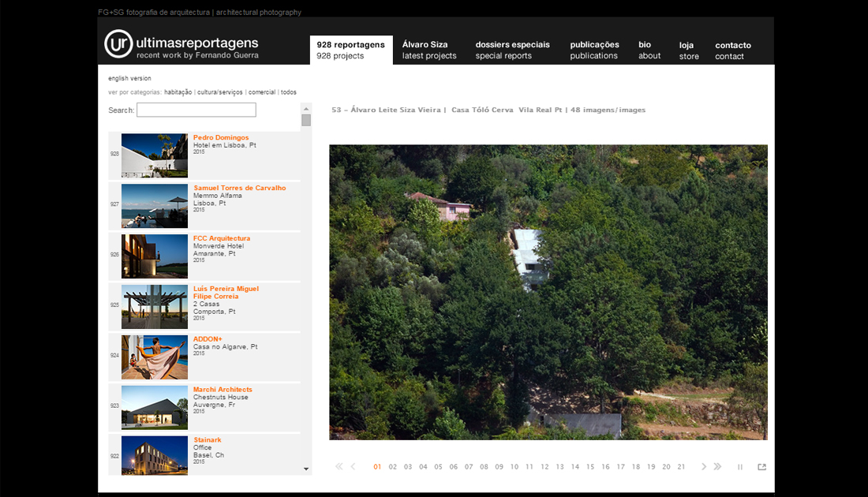Screen dimensions: 868x497
Task: Click the project search input field
Action: [196, 110]
